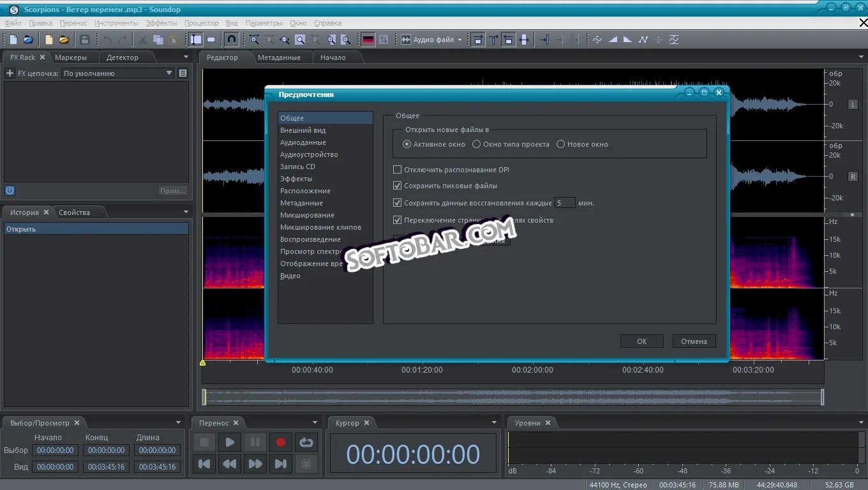
Task: Expand the Transport panel menu arrow
Action: [x=315, y=422]
